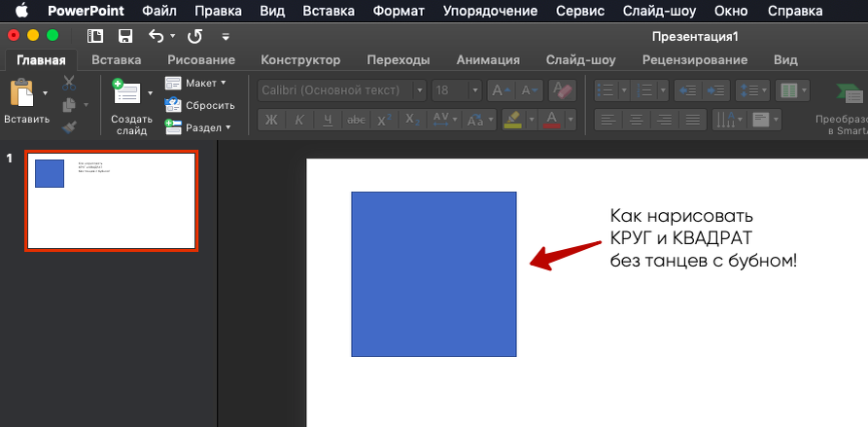
Task: Switch to the Вставка ribbon tab
Action: pos(117,59)
